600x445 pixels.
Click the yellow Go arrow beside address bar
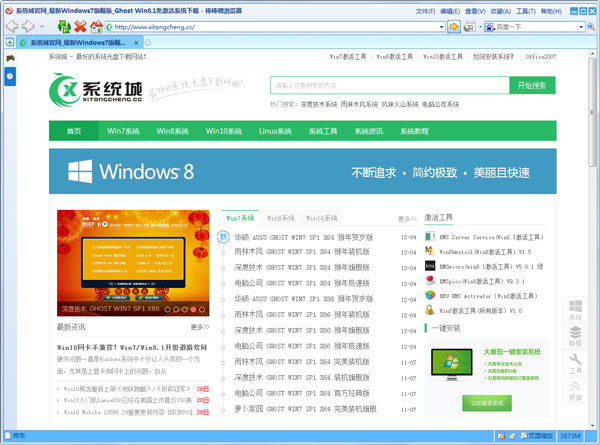pos(454,27)
